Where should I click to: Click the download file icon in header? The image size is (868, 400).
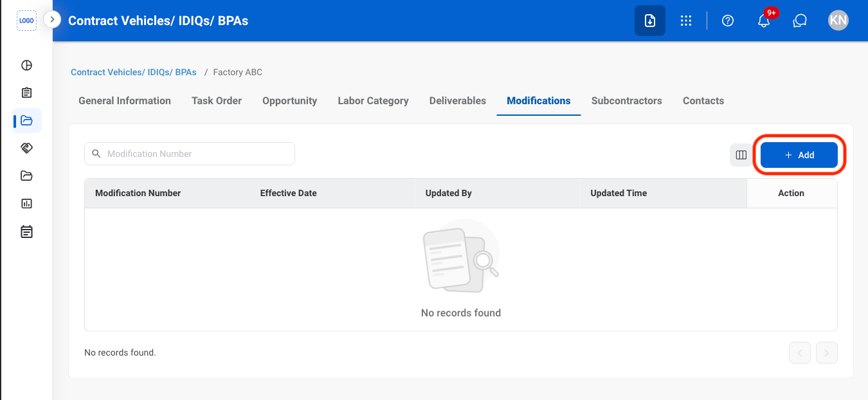coord(650,21)
